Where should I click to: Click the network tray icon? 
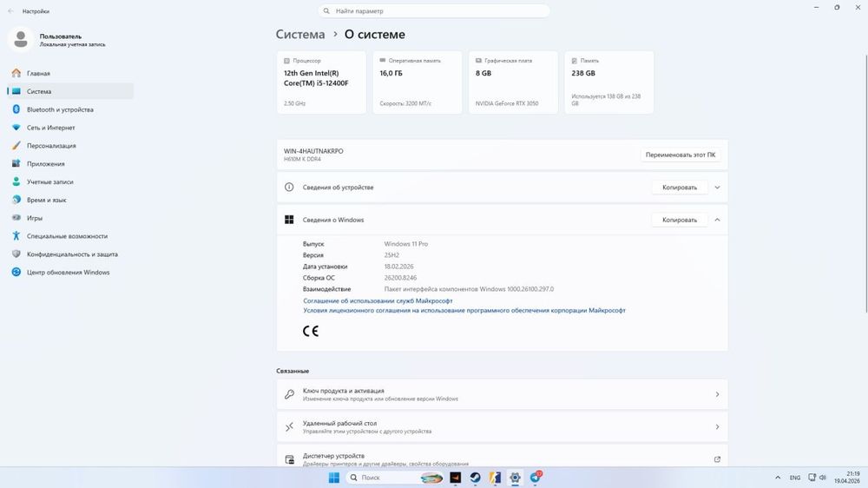tap(812, 478)
